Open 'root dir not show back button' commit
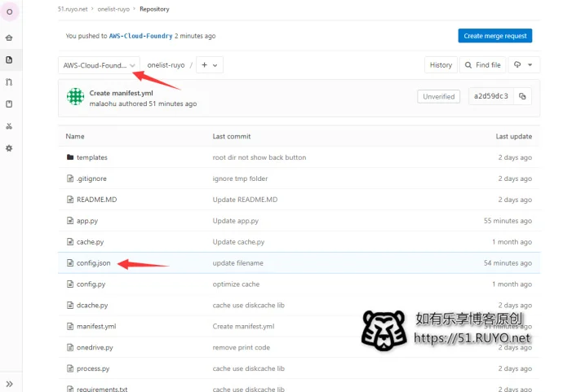The height and width of the screenshot is (392, 563). coord(259,157)
